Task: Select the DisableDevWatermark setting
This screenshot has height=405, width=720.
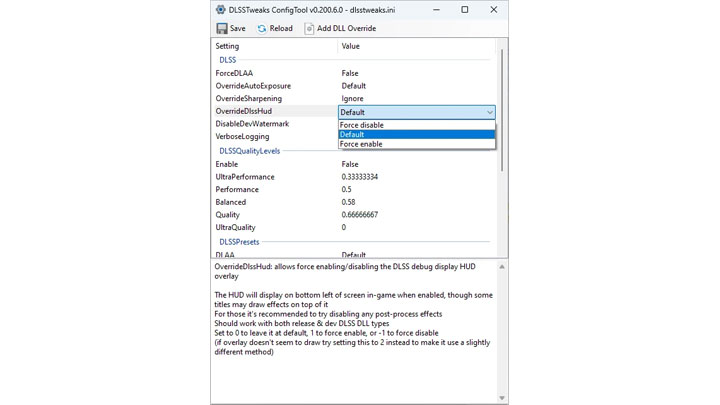Action: pyautogui.click(x=252, y=124)
